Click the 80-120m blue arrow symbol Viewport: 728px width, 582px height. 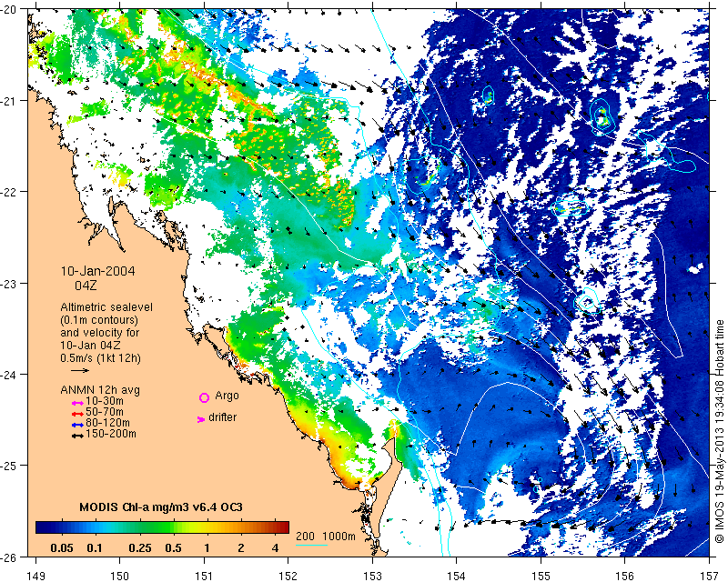pos(77,425)
